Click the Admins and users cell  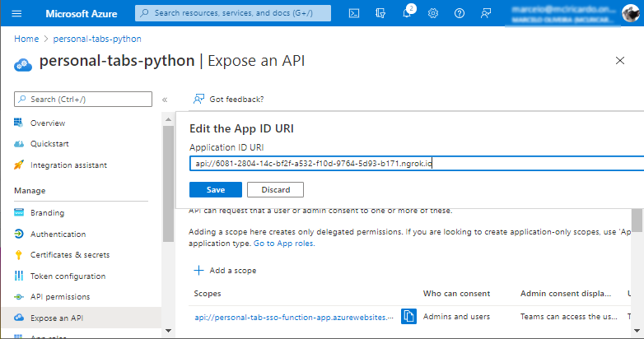click(457, 317)
